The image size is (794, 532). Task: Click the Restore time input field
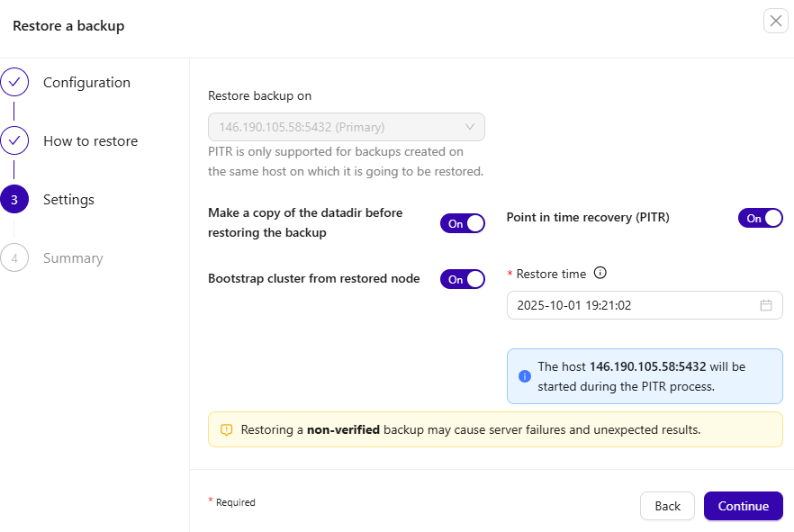coord(630,305)
